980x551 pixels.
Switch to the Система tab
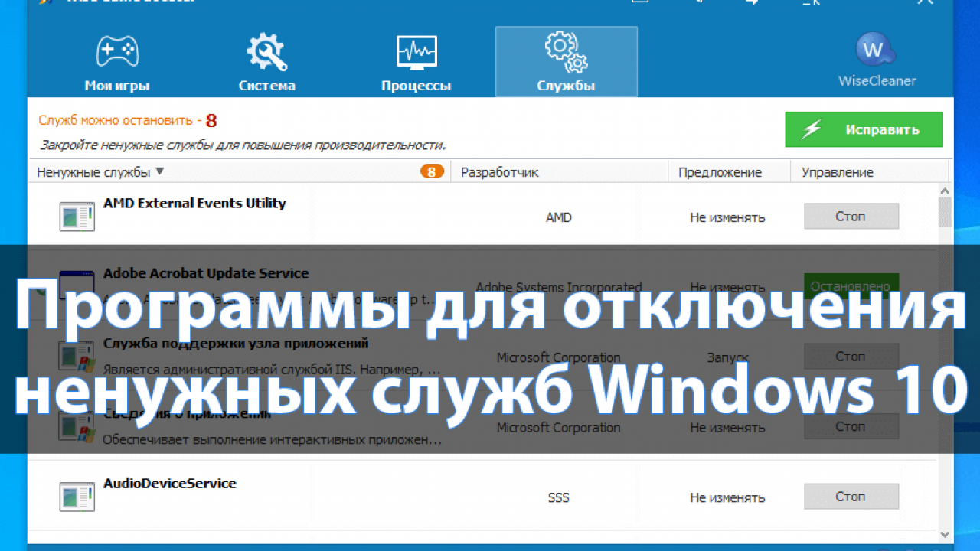click(266, 62)
